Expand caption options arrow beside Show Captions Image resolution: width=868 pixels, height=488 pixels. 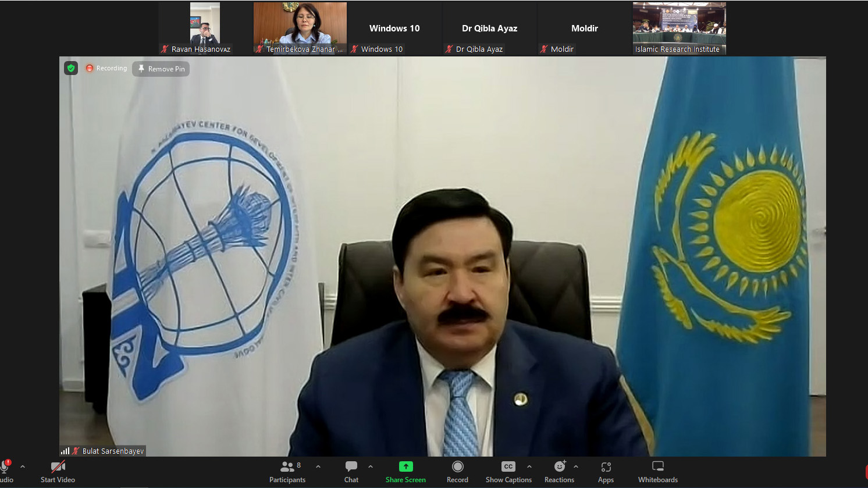tap(529, 466)
